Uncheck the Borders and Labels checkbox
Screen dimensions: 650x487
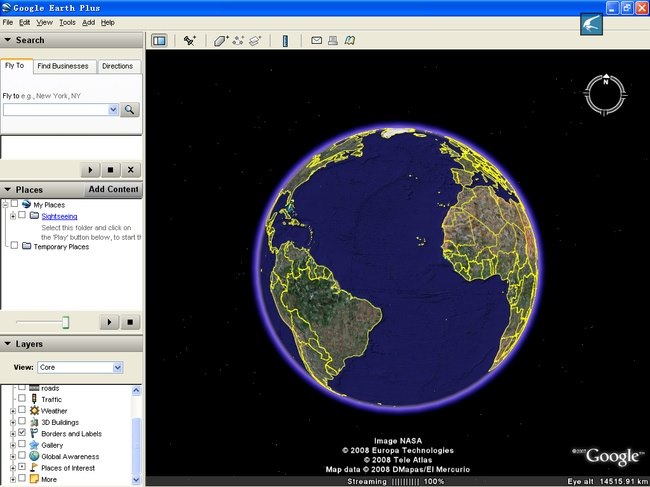pos(22,432)
